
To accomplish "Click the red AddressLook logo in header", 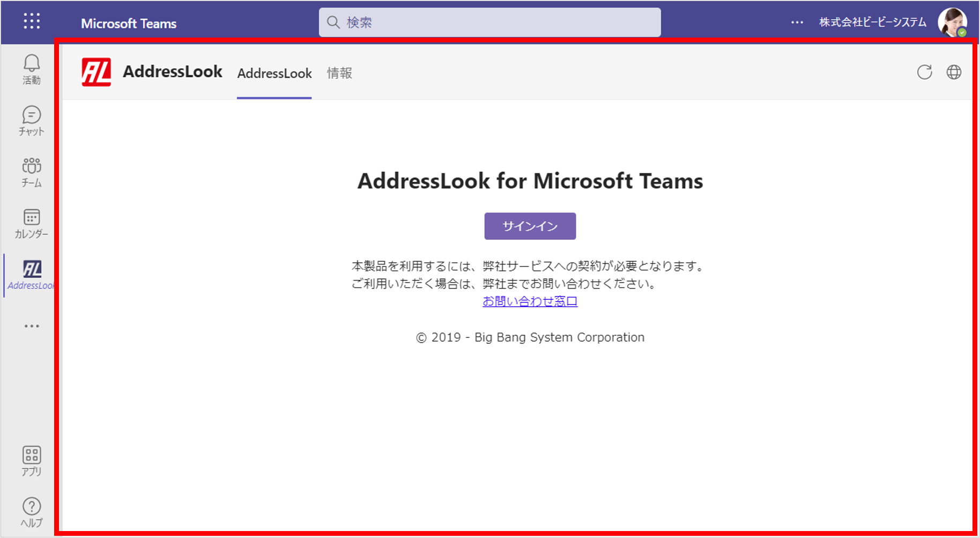I will click(96, 72).
